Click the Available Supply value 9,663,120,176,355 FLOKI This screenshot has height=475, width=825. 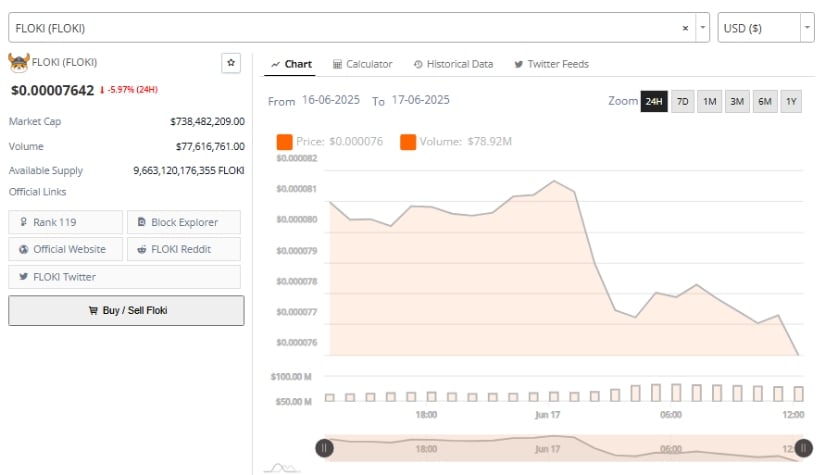tap(188, 170)
